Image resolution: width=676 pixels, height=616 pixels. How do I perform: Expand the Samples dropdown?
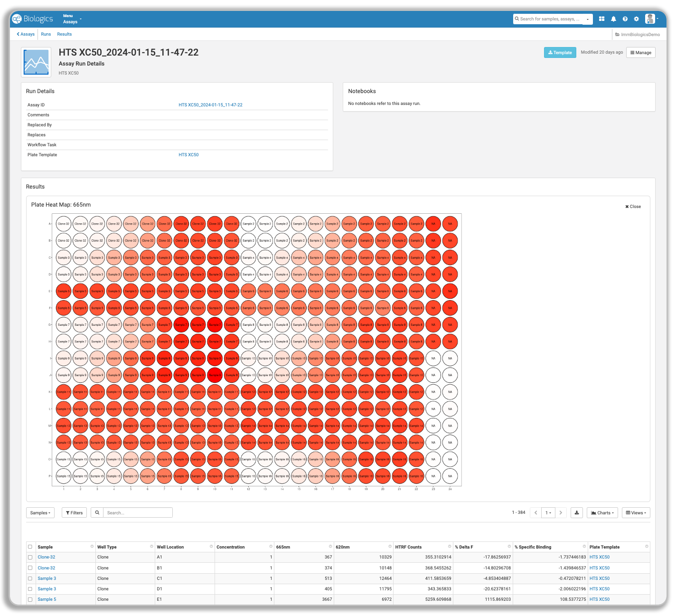tap(40, 512)
